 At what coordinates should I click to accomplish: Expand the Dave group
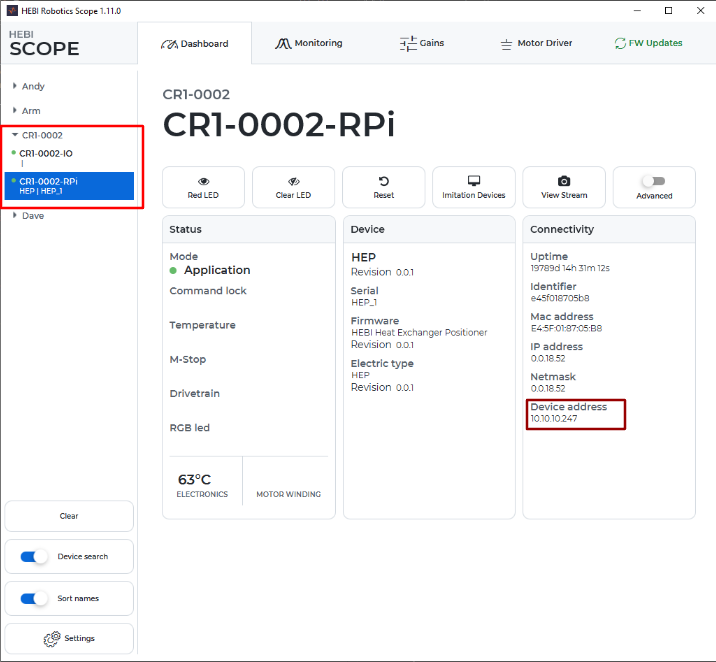15,215
